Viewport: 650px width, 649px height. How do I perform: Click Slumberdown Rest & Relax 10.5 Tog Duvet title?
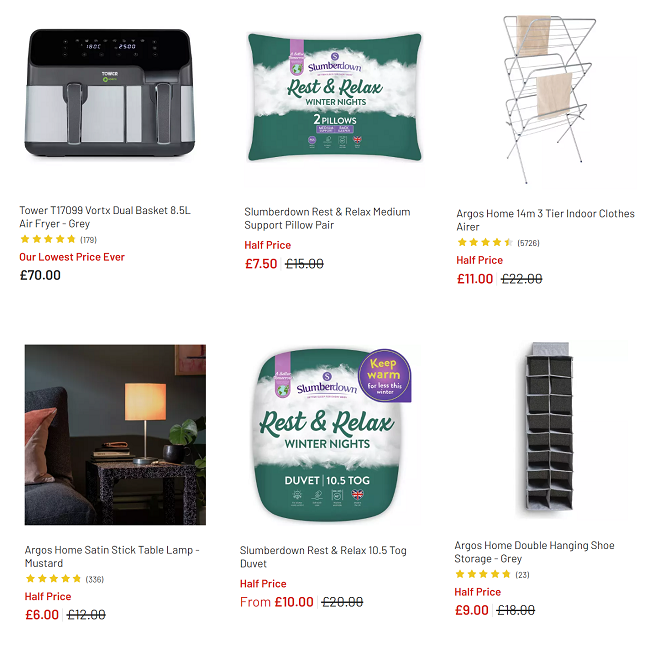[x=323, y=557]
